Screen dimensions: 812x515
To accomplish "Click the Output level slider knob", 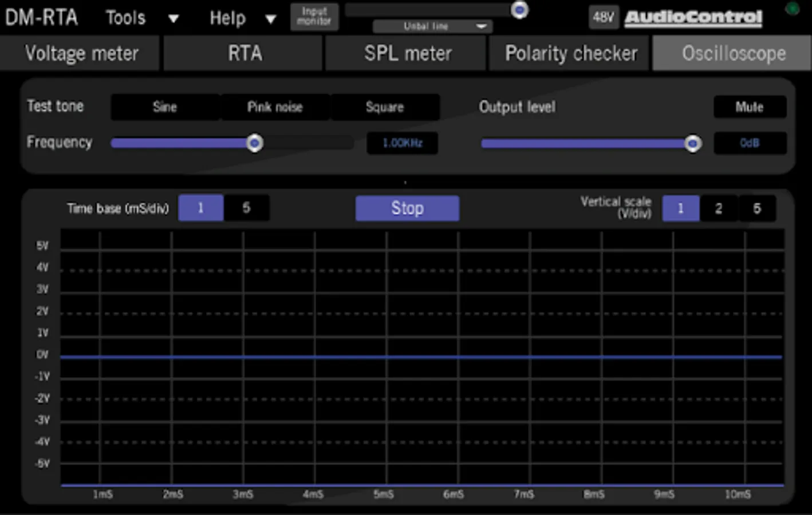I will pyautogui.click(x=693, y=143).
